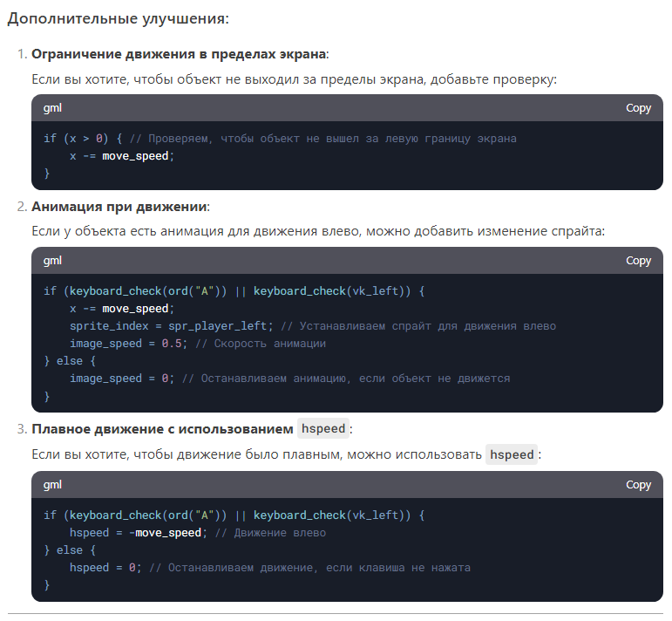
Task: Click the hspeed inline code in item 3 title
Action: (322, 428)
